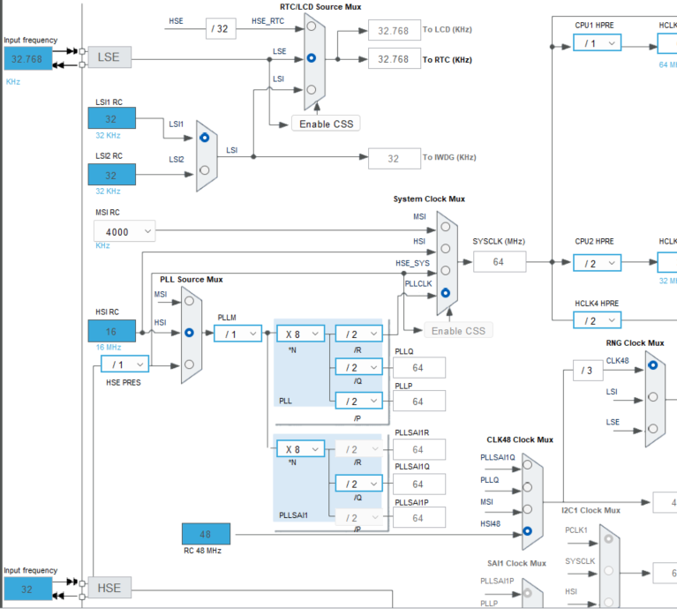This screenshot has height=616, width=677.
Task: Click the LSE oscillator block
Action: (x=109, y=57)
